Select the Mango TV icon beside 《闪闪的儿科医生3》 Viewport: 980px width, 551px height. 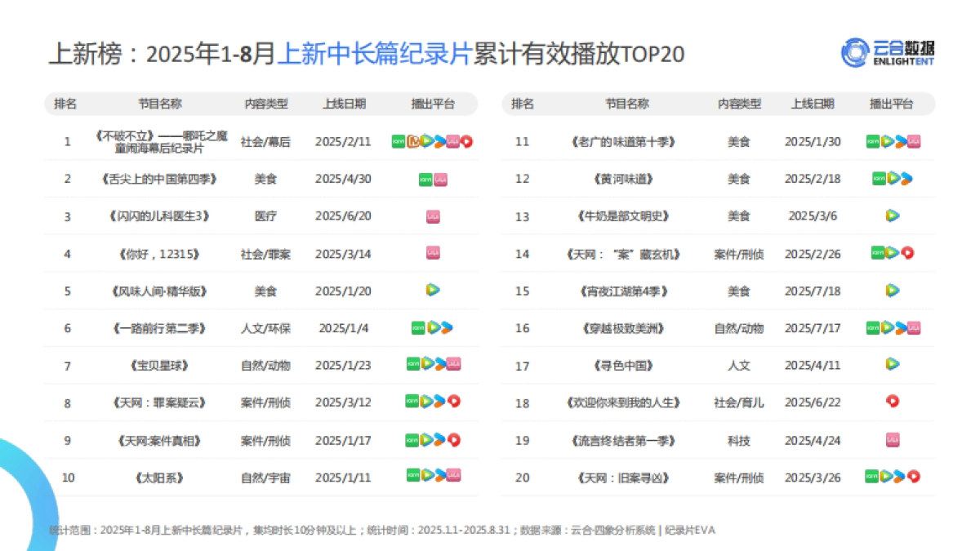(434, 217)
